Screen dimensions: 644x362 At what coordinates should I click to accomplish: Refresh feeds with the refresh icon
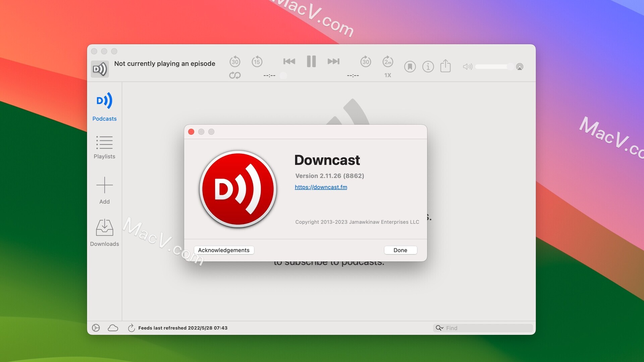131,328
